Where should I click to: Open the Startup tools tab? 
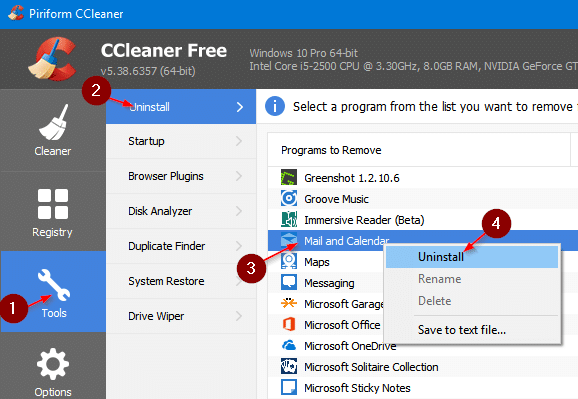tap(181, 141)
